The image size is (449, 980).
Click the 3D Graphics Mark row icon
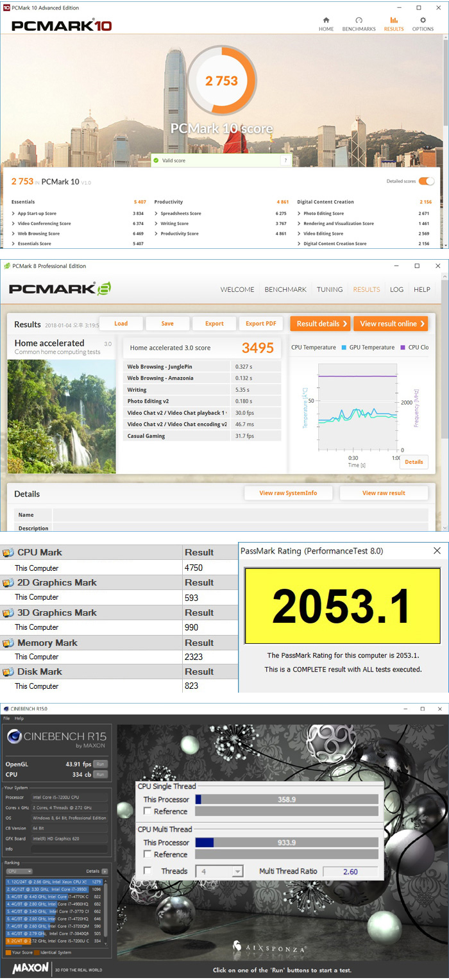(8, 613)
